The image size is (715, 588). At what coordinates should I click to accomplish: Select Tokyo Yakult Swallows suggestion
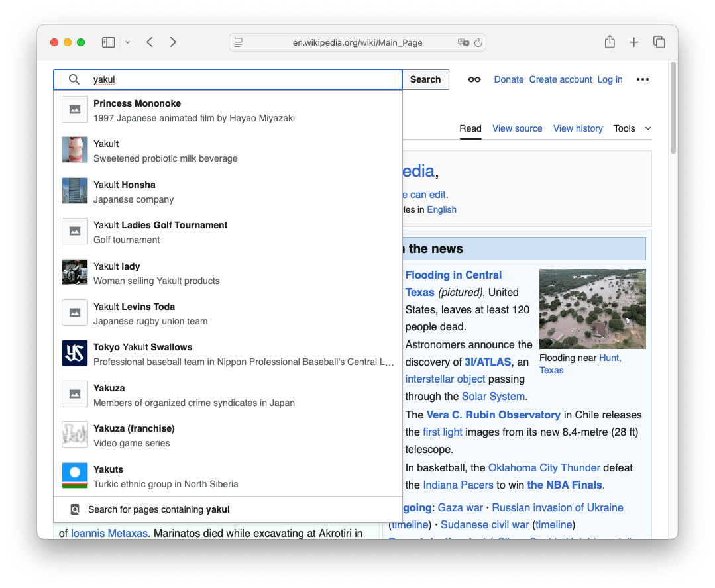point(228,354)
